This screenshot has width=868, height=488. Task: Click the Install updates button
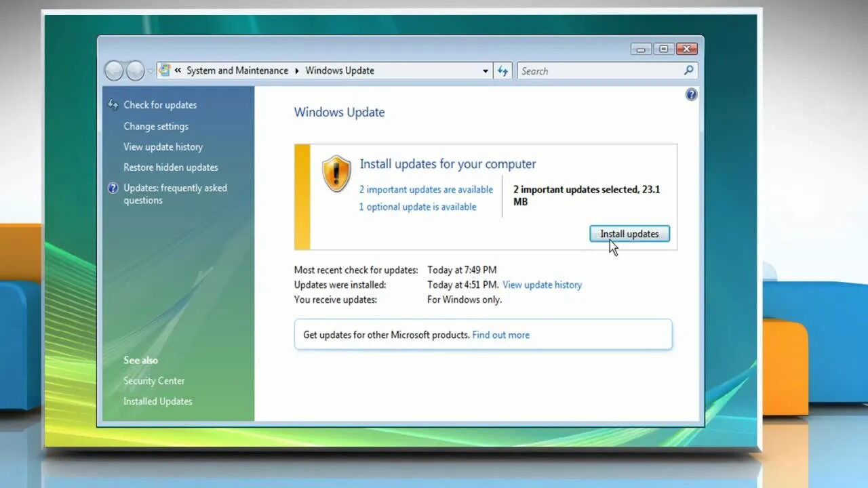click(x=629, y=234)
